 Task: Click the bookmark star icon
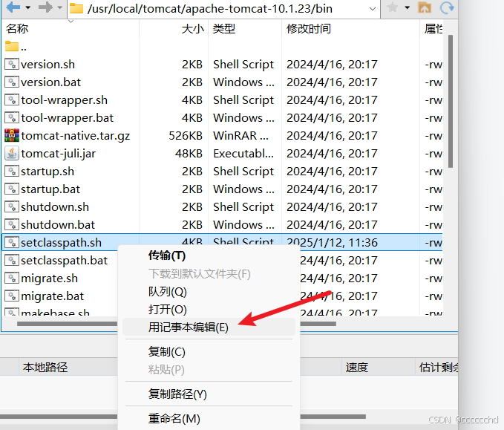point(392,7)
